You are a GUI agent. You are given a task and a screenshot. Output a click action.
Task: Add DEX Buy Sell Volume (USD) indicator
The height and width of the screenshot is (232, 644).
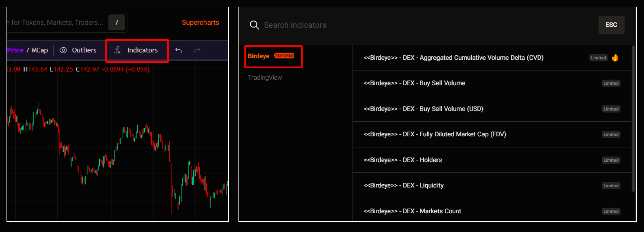[492, 109]
